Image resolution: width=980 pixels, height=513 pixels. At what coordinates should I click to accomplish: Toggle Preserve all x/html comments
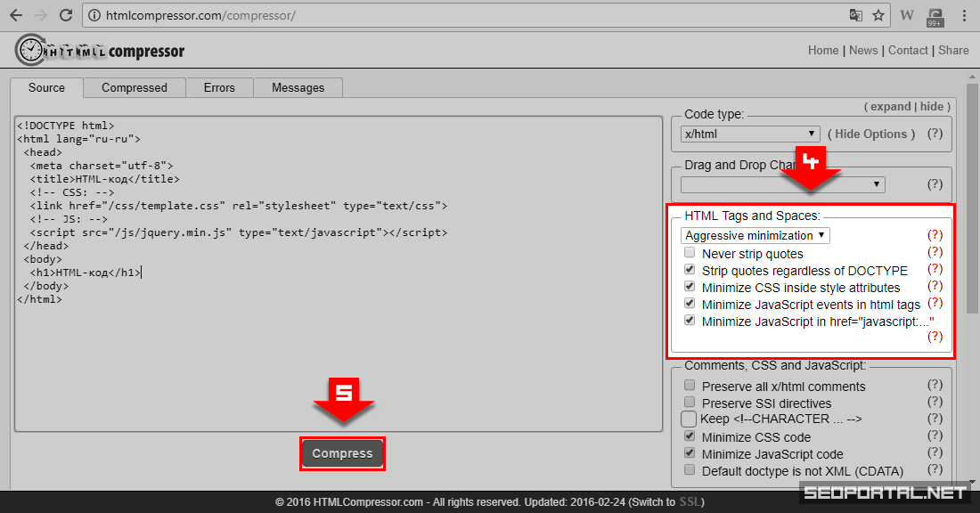pos(690,386)
